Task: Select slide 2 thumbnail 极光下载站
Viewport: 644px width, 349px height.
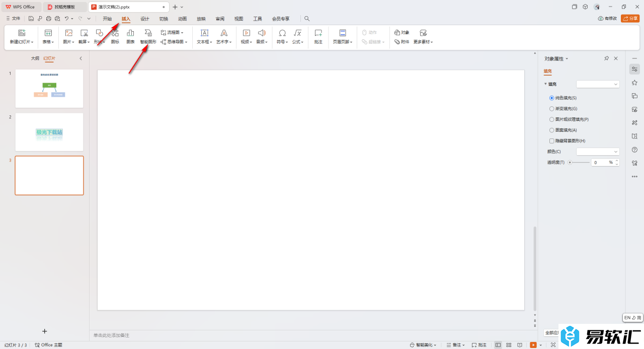Action: coord(49,132)
